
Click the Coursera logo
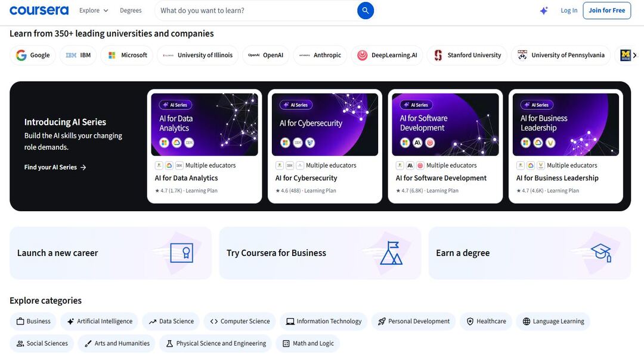click(x=39, y=10)
